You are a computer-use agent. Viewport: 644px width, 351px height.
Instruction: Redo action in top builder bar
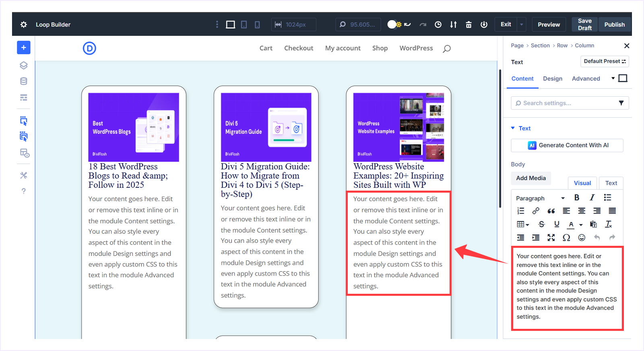423,25
